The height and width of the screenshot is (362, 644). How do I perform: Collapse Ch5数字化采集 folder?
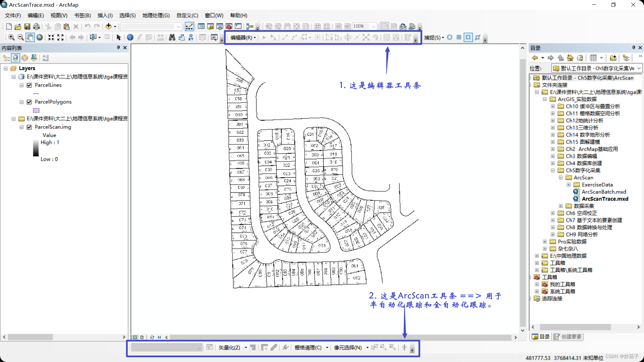point(553,170)
